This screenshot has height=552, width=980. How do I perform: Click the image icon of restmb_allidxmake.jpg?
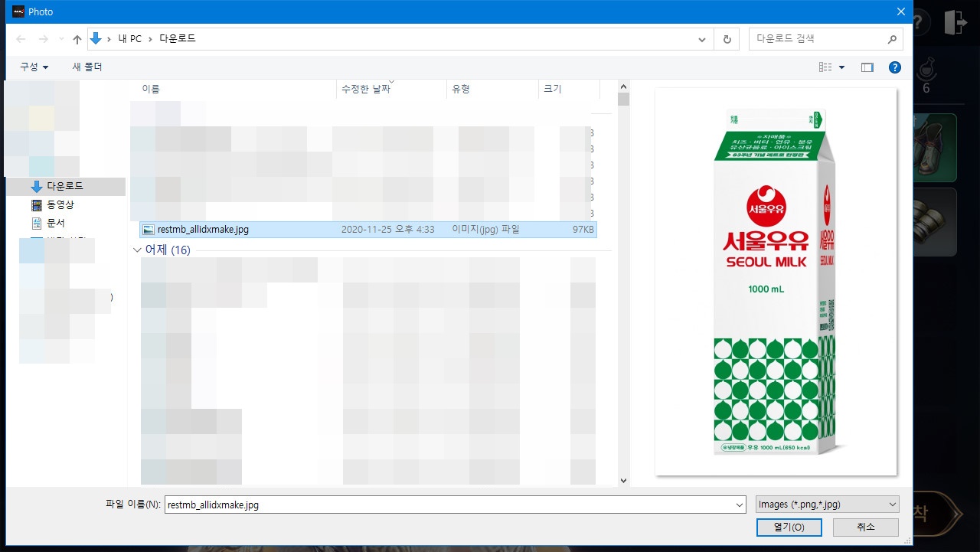[149, 229]
